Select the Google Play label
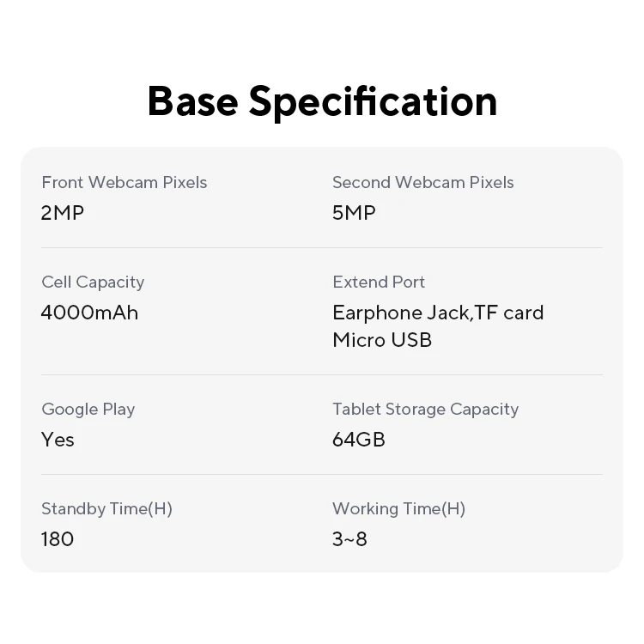The width and height of the screenshot is (644, 644). (88, 409)
